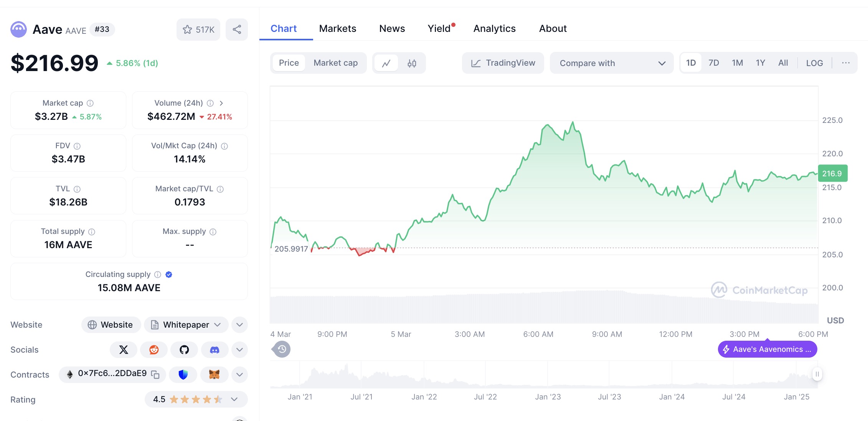Add Aave to watchlist with star button

[198, 30]
